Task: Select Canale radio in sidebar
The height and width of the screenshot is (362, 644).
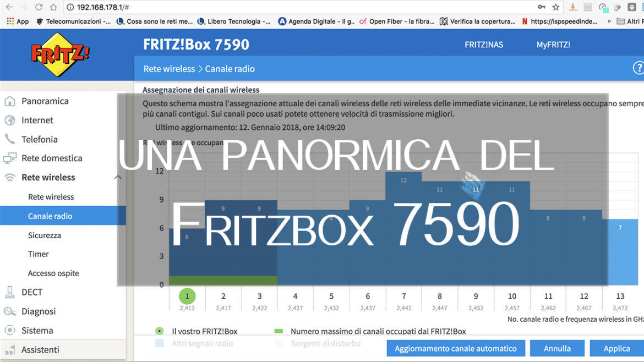Action: [63, 216]
